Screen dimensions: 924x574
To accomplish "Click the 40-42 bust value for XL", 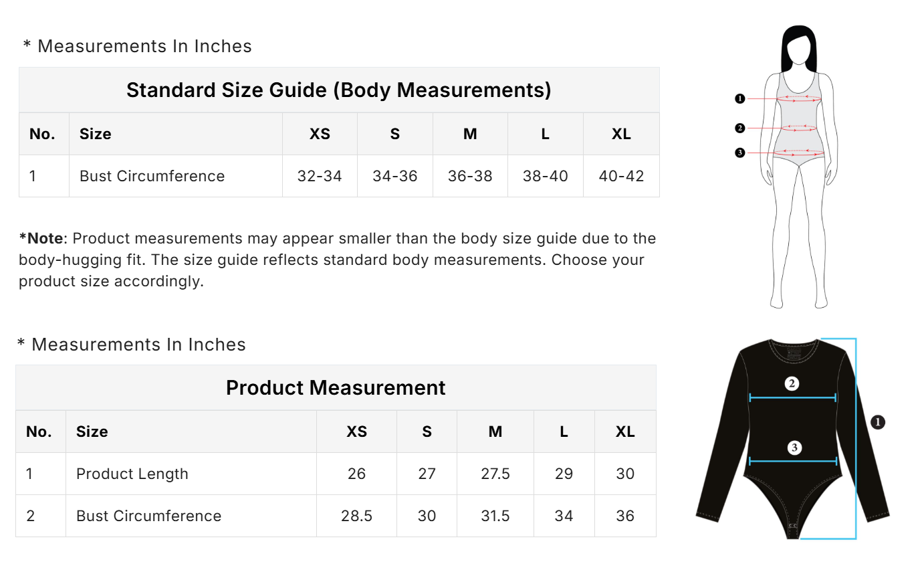I will [x=621, y=176].
